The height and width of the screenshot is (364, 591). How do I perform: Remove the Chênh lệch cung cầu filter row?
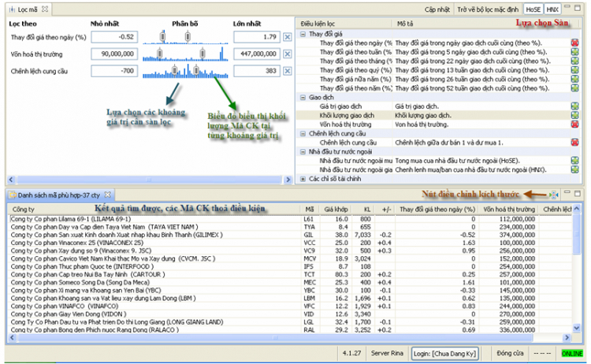(x=287, y=71)
